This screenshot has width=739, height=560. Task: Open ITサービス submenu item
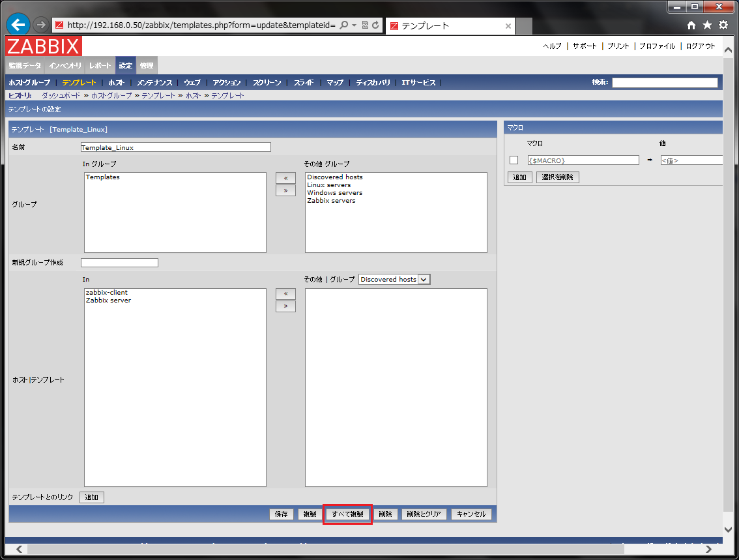pos(418,83)
